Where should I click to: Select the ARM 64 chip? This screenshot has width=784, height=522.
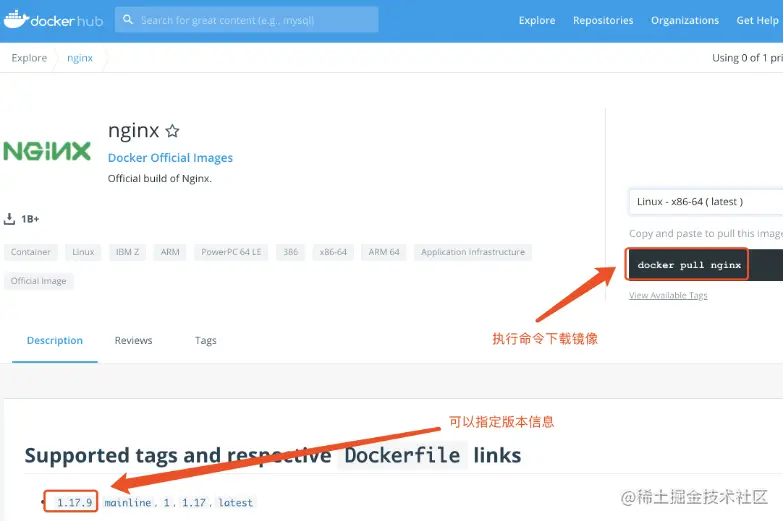pos(384,252)
